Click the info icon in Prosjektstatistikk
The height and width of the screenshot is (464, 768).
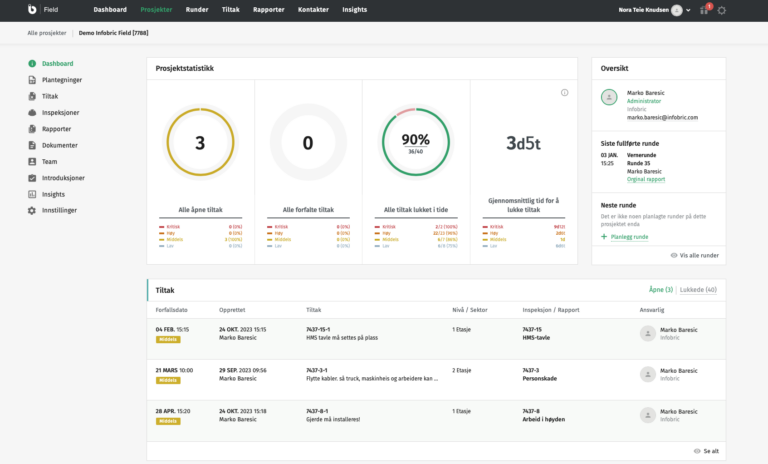click(564, 93)
